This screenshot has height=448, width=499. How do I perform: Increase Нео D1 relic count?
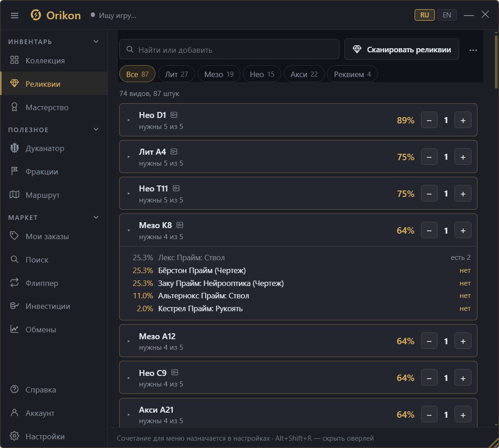point(463,120)
